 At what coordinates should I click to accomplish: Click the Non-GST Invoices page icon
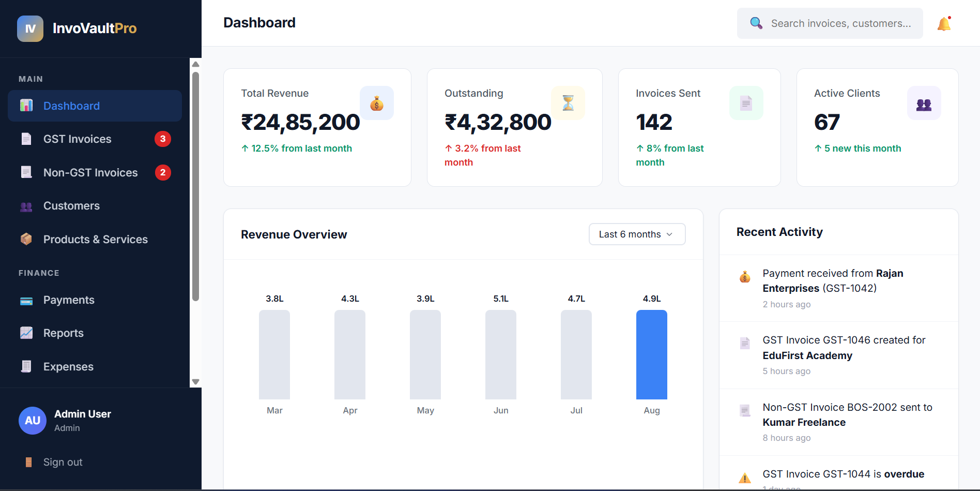coord(26,172)
